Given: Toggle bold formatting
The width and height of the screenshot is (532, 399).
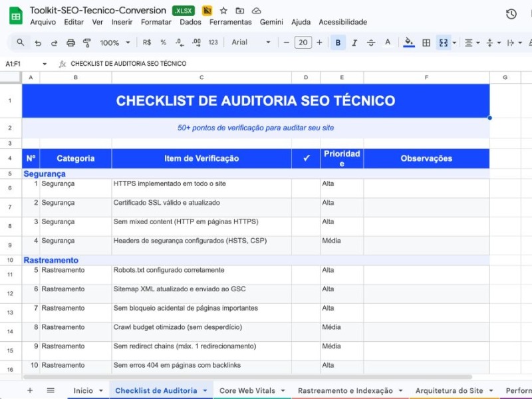Looking at the screenshot, I should 338,43.
